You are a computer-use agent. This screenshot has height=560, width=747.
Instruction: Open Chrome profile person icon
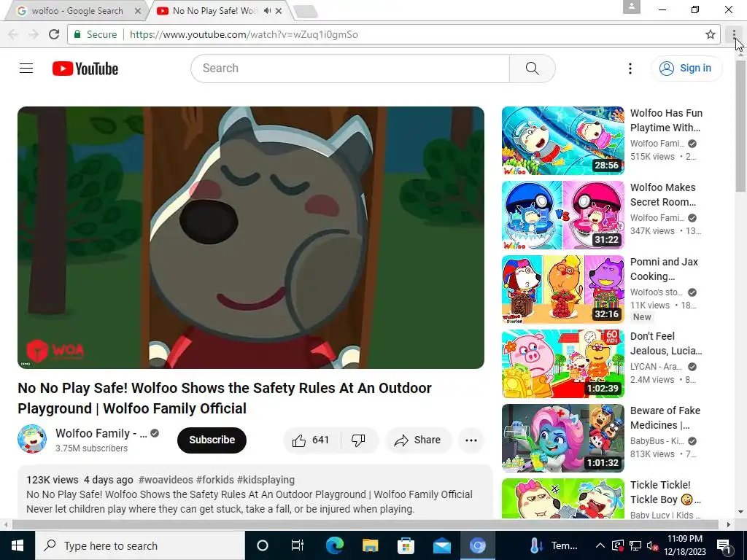point(631,7)
